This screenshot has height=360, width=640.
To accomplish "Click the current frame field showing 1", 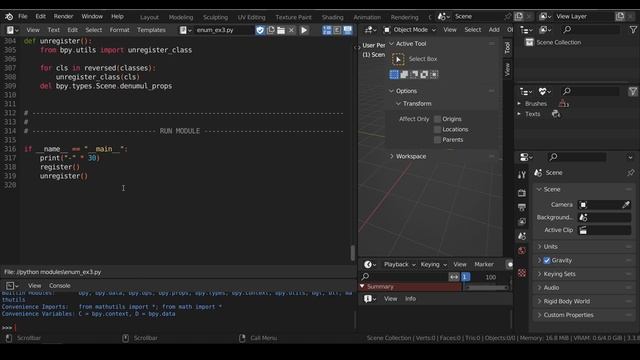I will pos(465,277).
